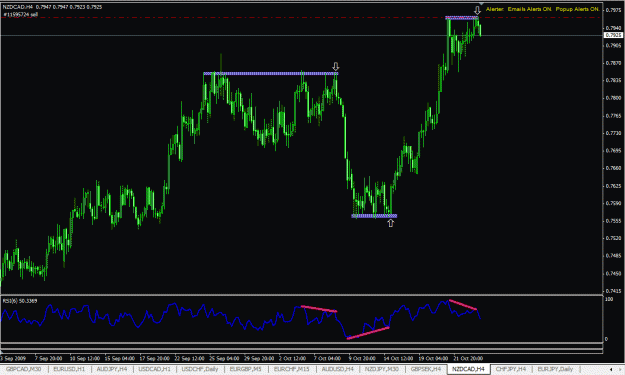The width and height of the screenshot is (625, 375).
Task: Select the purple support line near 0.7555
Action: (x=374, y=216)
